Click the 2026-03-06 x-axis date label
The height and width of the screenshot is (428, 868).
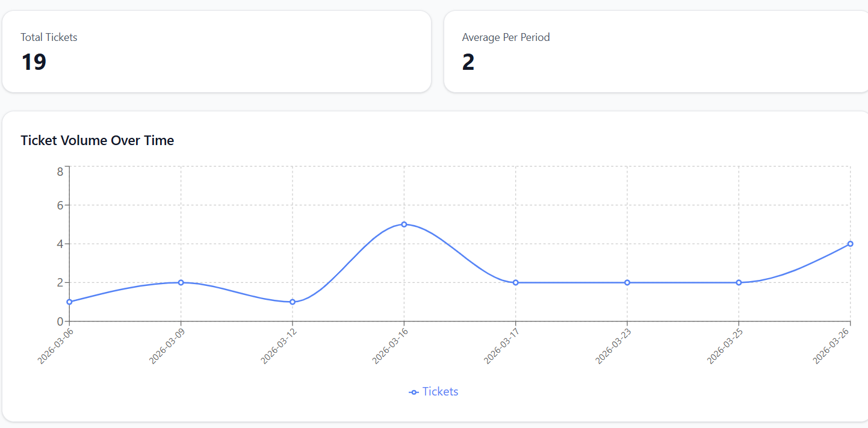point(55,346)
